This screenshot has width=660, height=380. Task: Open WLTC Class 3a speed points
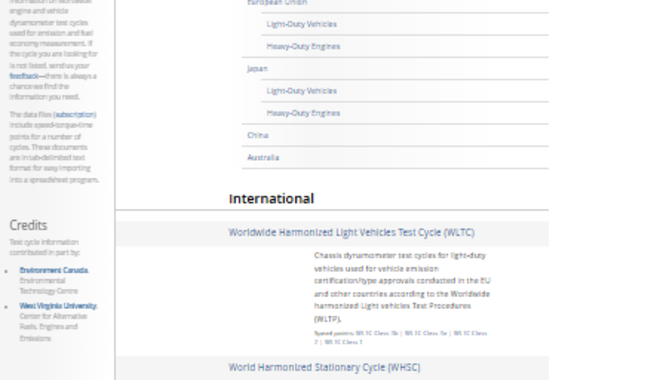(x=426, y=333)
